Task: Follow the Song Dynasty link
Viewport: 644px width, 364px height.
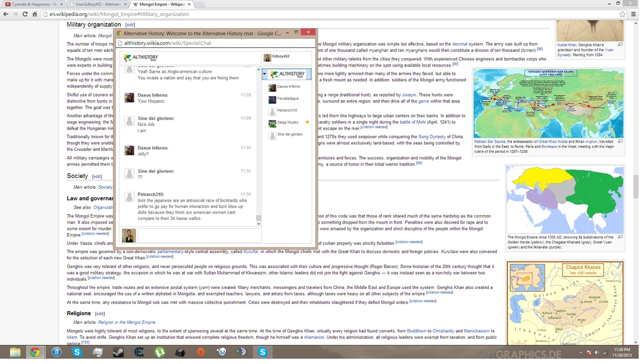Action: [432, 137]
